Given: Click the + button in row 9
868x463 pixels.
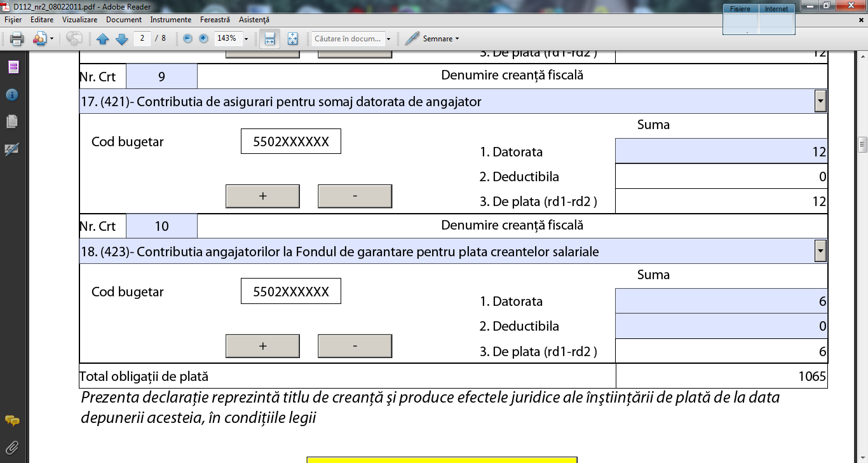Looking at the screenshot, I should (x=262, y=197).
